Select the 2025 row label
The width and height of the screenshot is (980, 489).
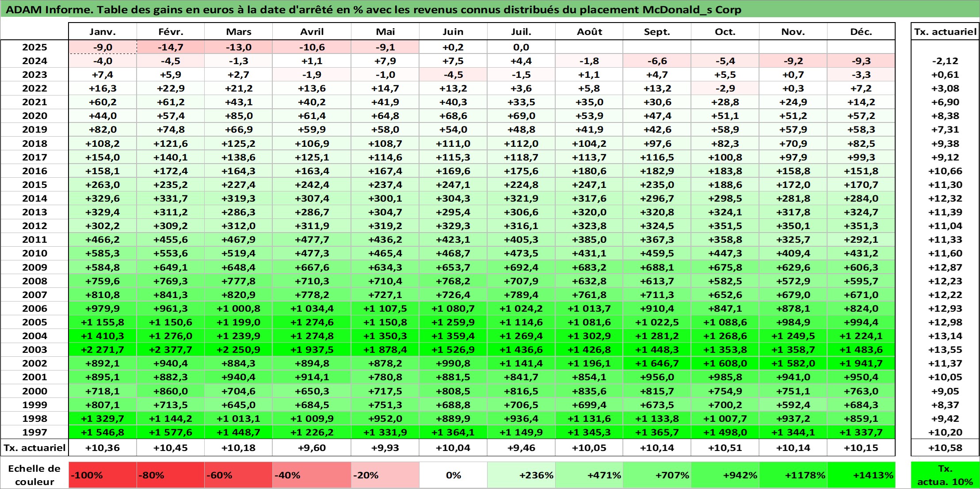tap(34, 47)
